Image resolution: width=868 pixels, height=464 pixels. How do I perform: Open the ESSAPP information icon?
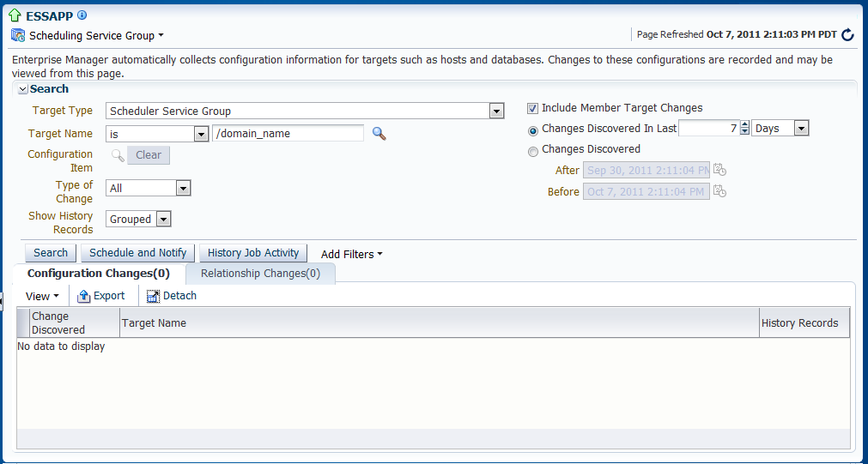(82, 15)
